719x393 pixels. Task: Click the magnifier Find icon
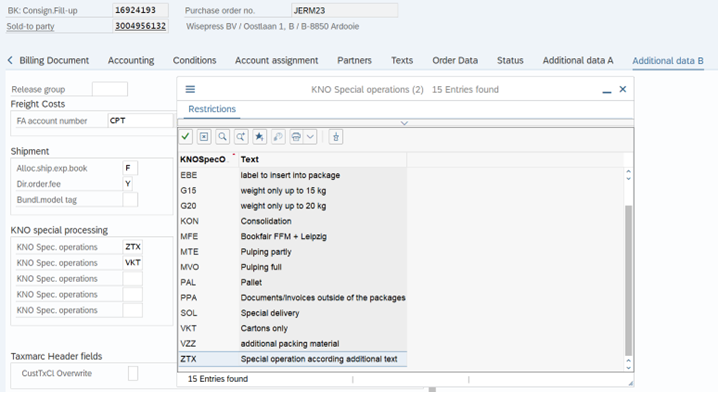[222, 137]
